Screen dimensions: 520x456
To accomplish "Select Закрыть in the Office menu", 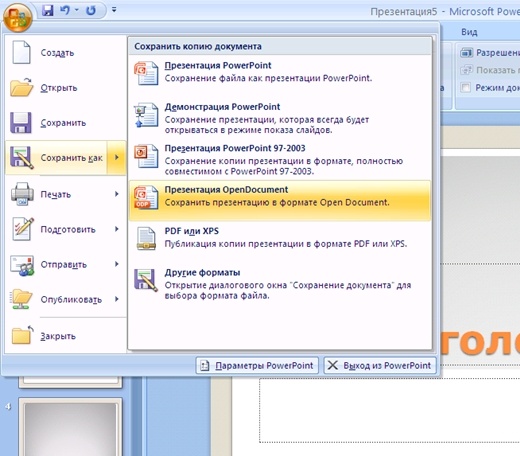I will point(66,336).
